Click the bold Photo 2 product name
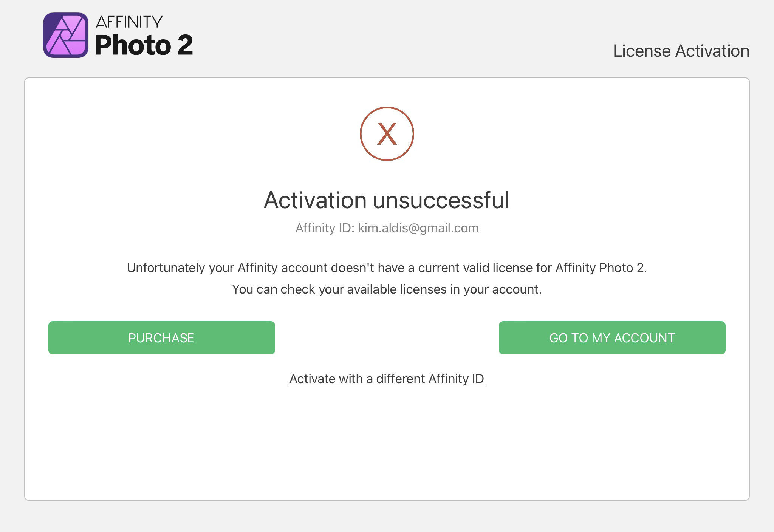 coord(144,45)
